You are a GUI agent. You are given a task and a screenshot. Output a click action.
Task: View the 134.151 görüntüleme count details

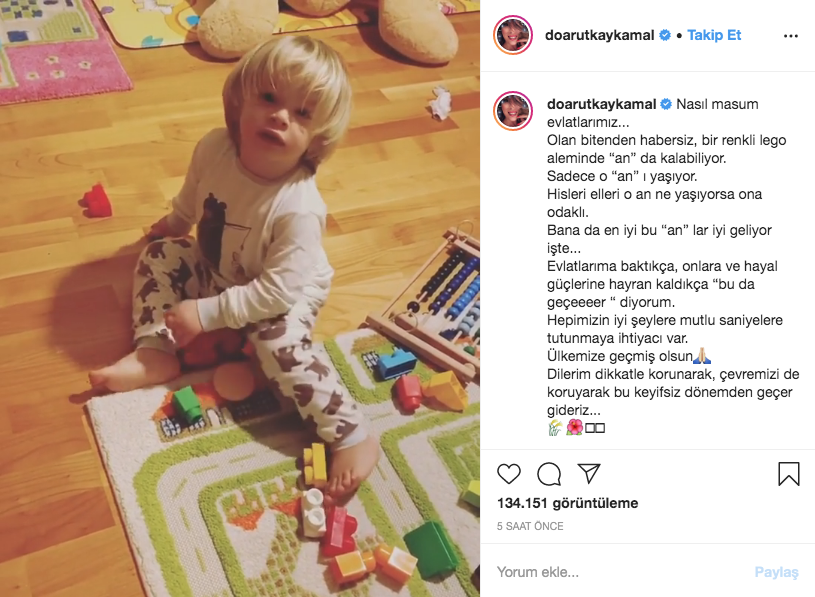tap(568, 503)
